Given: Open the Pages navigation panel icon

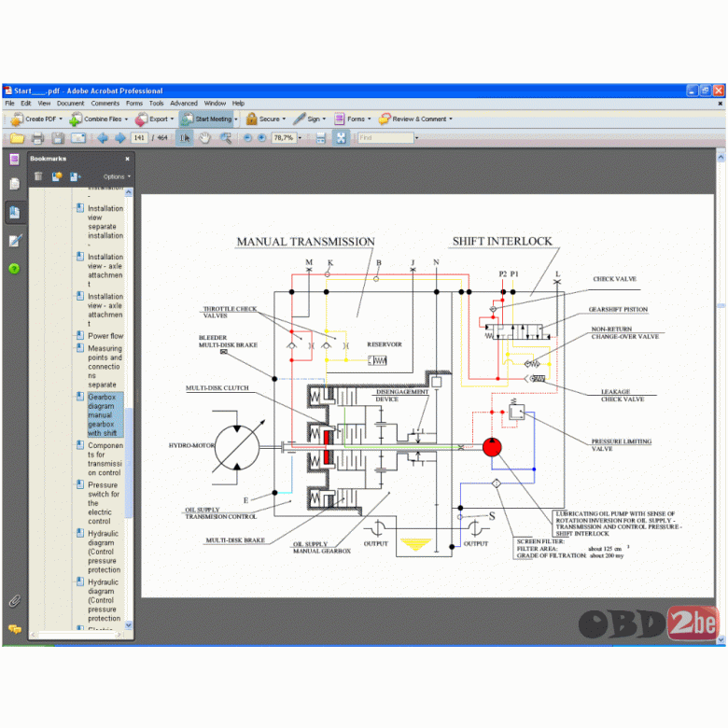Looking at the screenshot, I should (x=14, y=184).
